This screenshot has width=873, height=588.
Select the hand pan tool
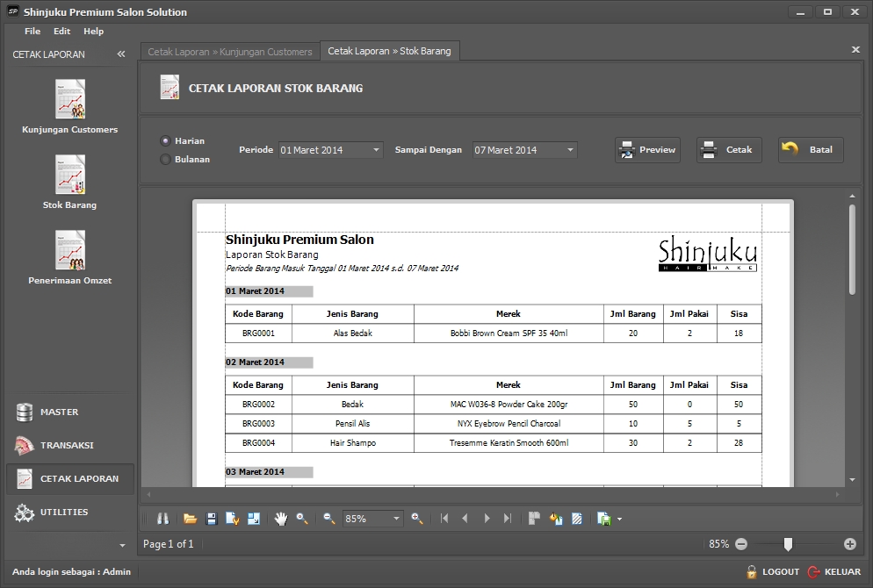click(281, 519)
